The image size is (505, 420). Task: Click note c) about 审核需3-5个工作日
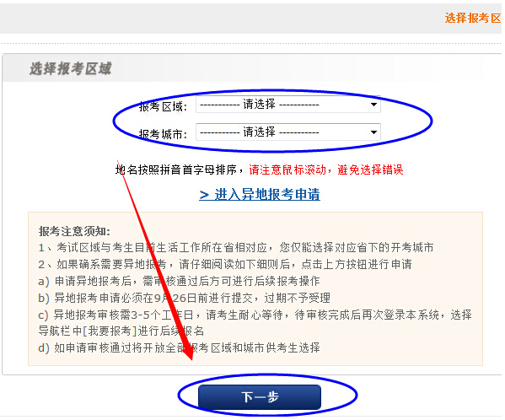coord(255,323)
